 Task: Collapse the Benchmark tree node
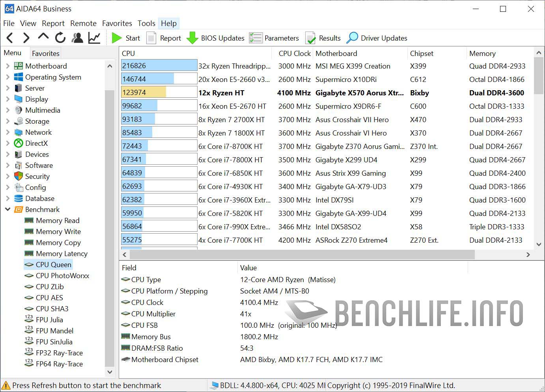pos(8,210)
